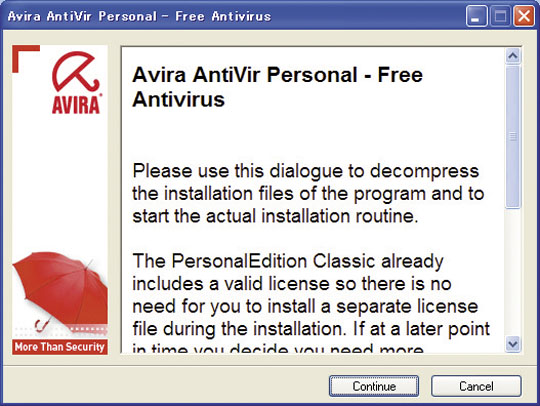Viewport: 540px width, 406px height.
Task: Click the red umbrella canopy photo
Action: click(60, 288)
